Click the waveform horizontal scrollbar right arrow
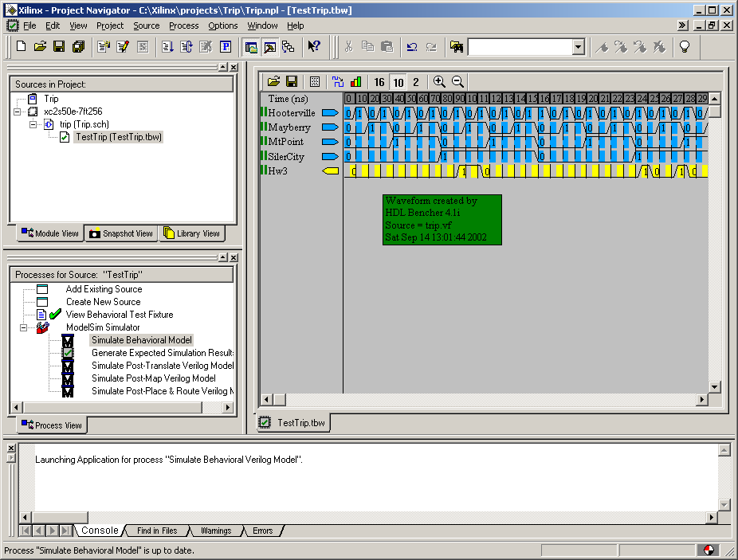Image resolution: width=738 pixels, height=560 pixels. tap(702, 400)
